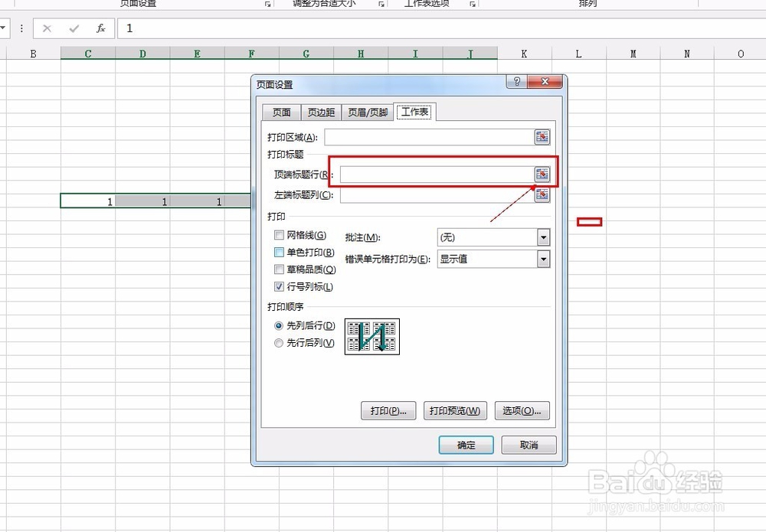Switch to the 页面 tab
Image resolution: width=766 pixels, height=532 pixels.
click(x=280, y=111)
